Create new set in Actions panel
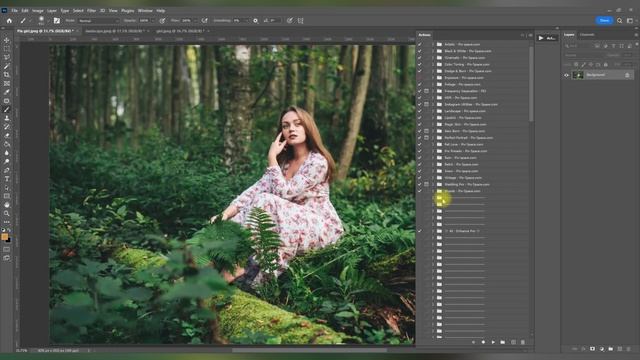640x360 pixels. pos(503,342)
